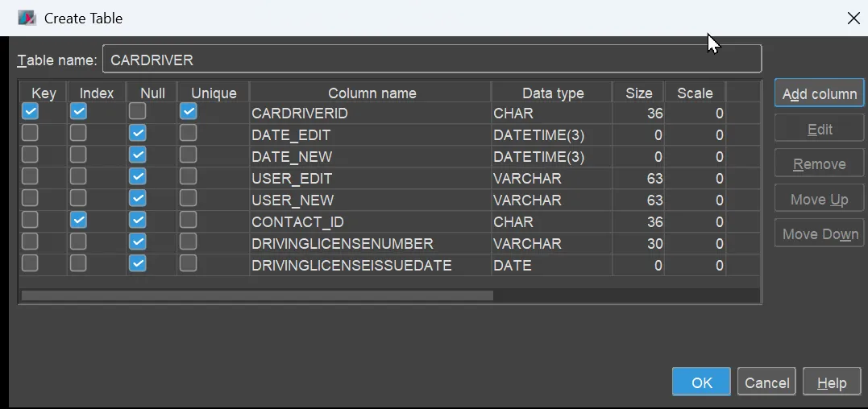Click the Size column header
Screen dimensions: 868x409
(639, 93)
